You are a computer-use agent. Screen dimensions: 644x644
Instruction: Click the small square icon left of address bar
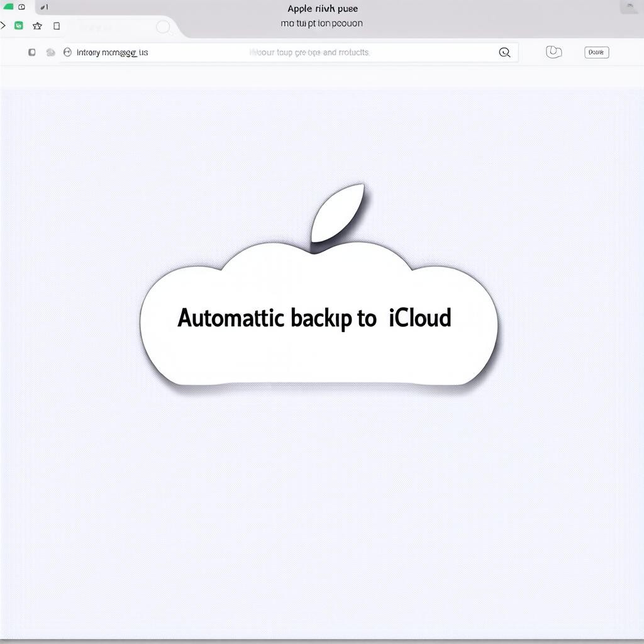click(32, 53)
